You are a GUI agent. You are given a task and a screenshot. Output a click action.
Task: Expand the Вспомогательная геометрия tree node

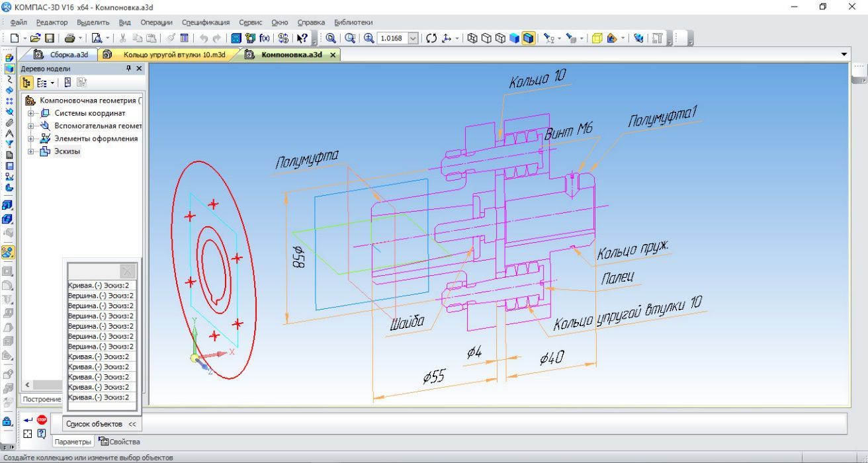(x=30, y=126)
